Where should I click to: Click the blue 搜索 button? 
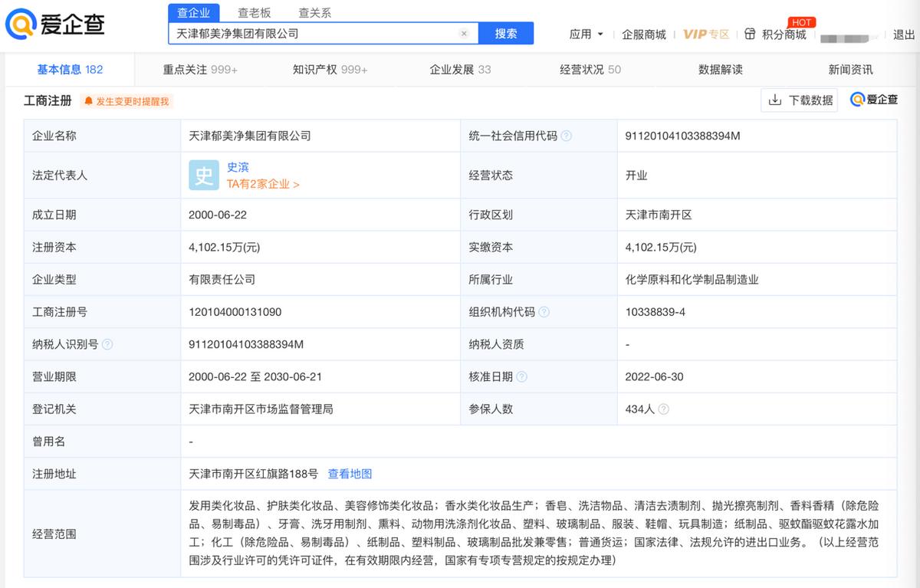pyautogui.click(x=506, y=34)
